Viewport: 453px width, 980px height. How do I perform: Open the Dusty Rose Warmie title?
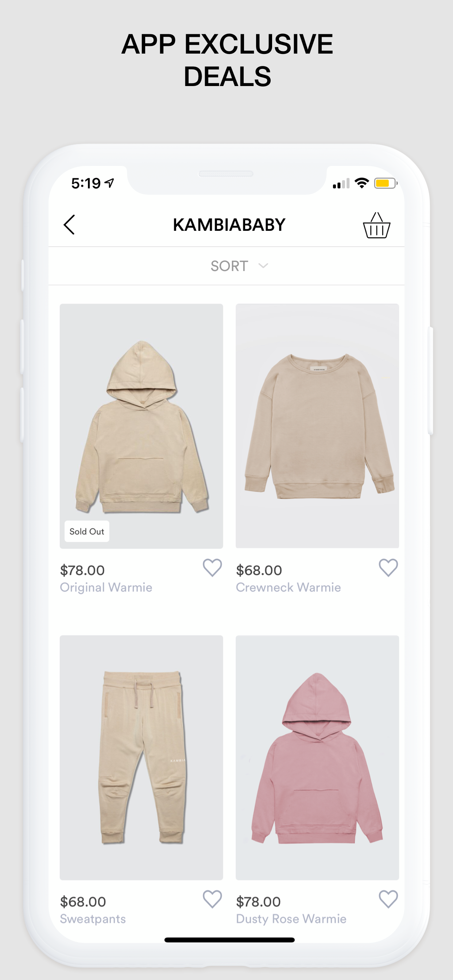(291, 919)
